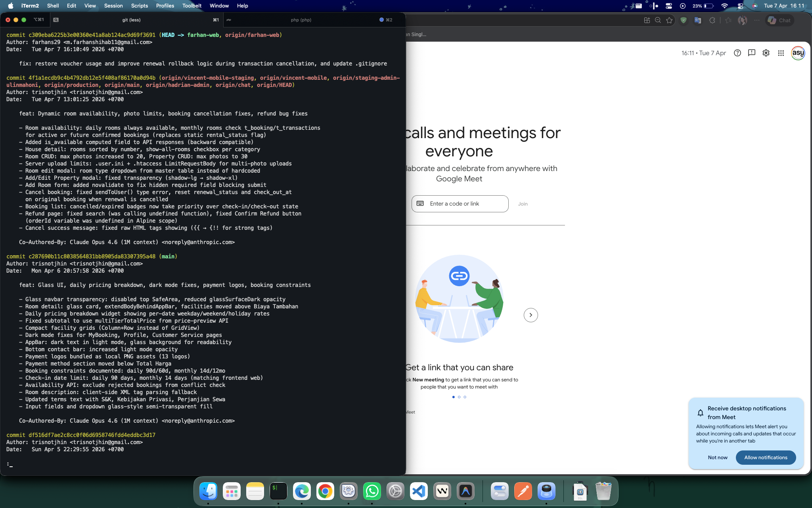Open the asy Google account avatar menu

(x=798, y=53)
